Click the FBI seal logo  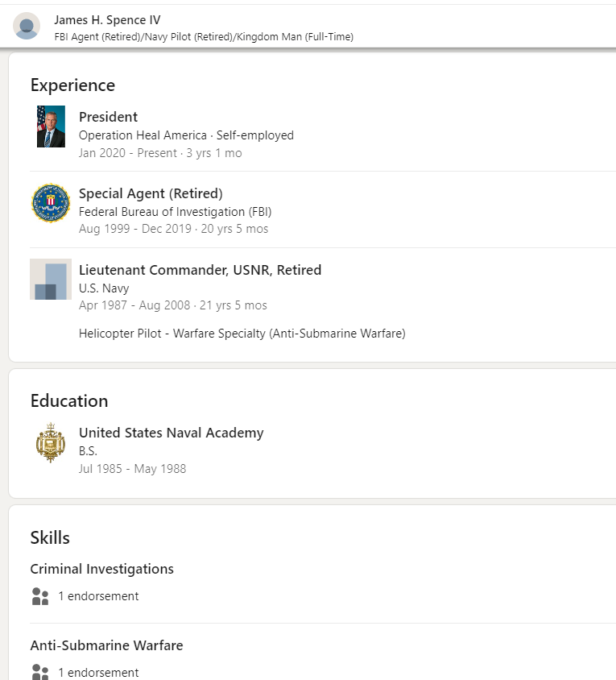(51, 203)
